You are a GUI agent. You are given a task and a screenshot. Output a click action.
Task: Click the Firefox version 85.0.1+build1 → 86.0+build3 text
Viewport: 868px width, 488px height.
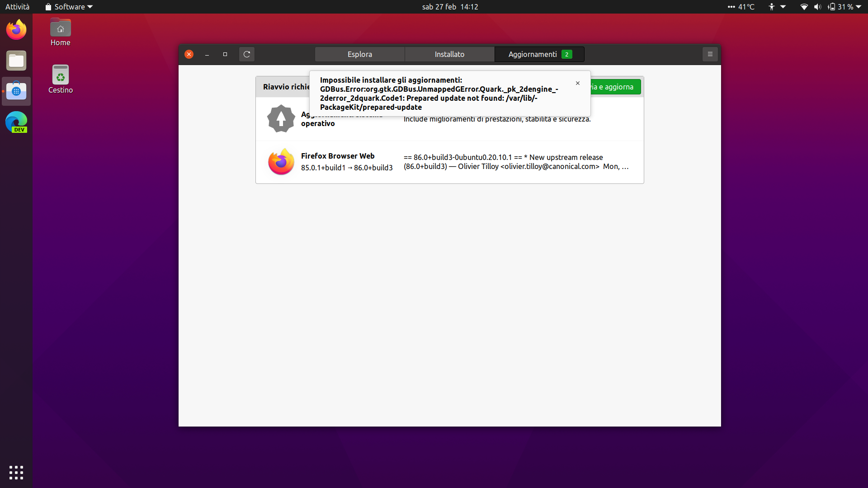pos(347,168)
